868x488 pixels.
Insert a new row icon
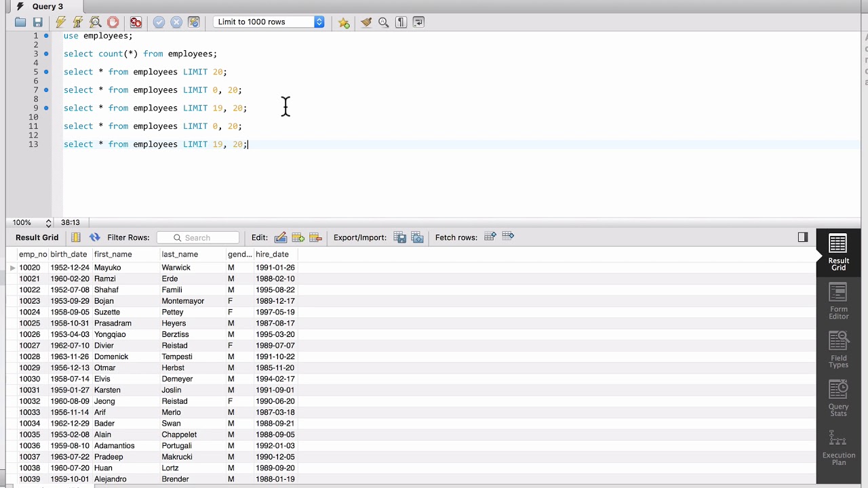point(298,237)
